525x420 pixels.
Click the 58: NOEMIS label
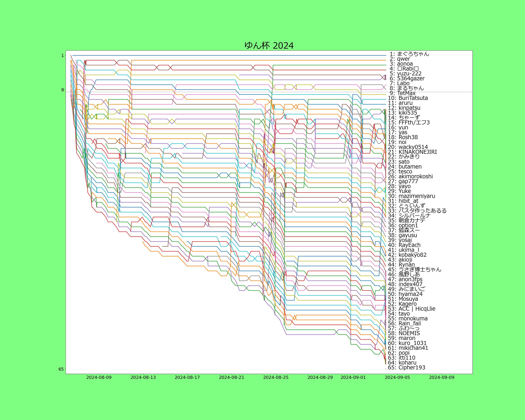click(x=404, y=333)
